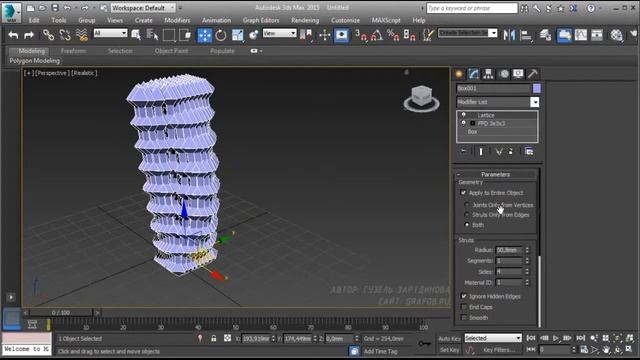Click the Key Filters button

[x=499, y=350]
